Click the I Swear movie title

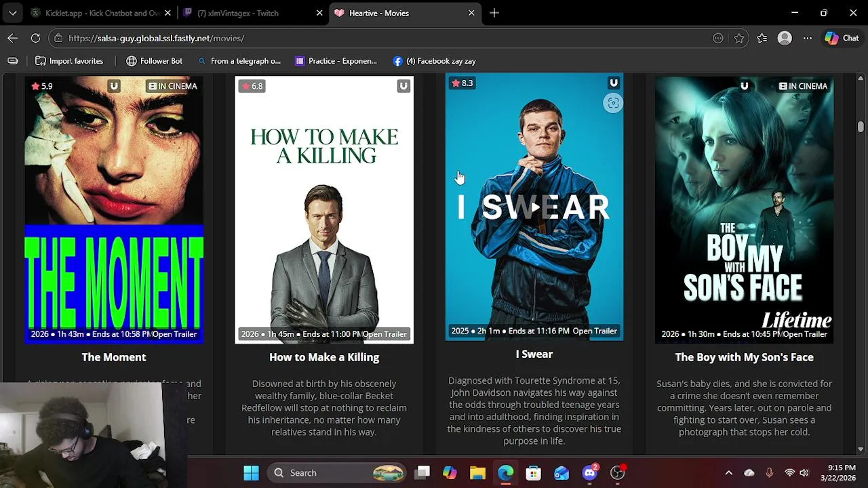coord(534,354)
